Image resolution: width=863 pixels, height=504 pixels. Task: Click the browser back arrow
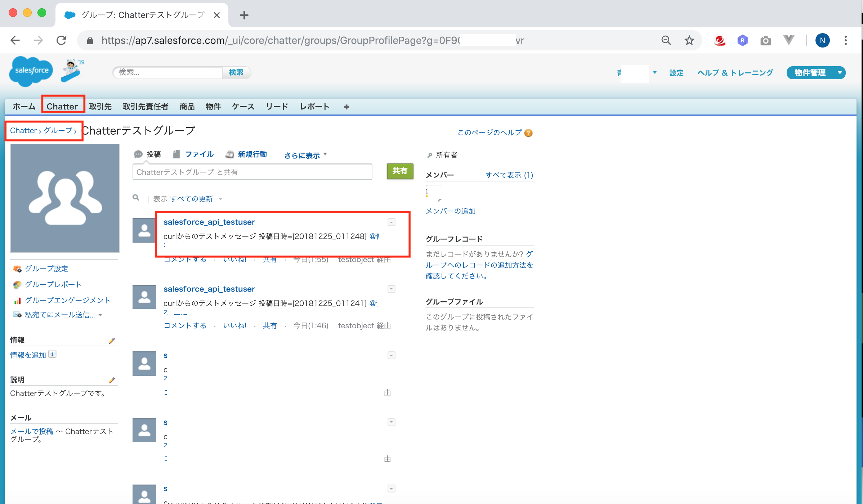(15, 40)
